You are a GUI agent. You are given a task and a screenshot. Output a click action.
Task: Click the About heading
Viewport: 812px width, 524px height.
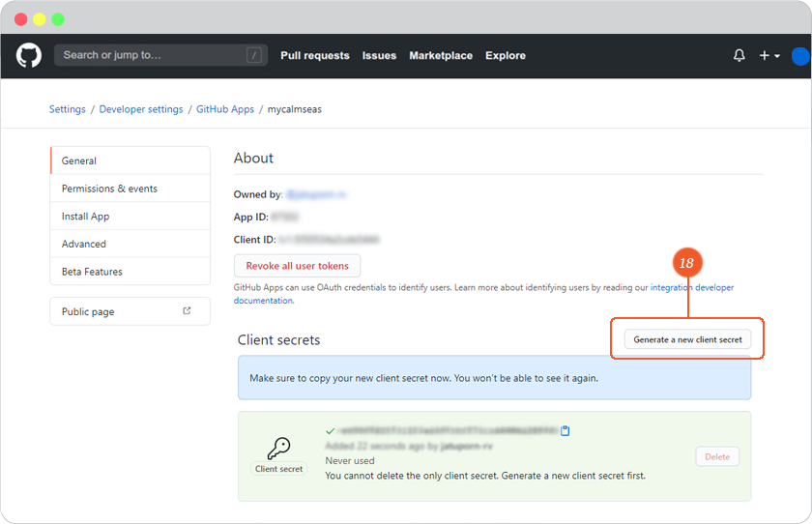(253, 158)
